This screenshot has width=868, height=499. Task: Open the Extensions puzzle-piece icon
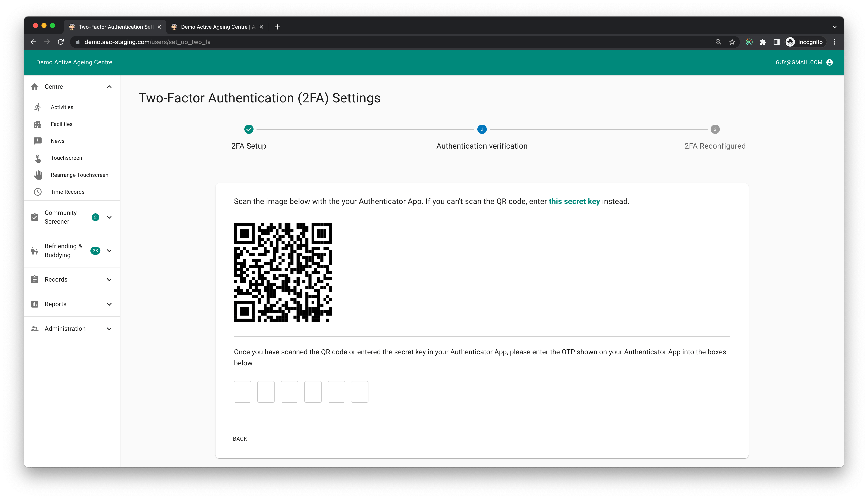point(762,42)
